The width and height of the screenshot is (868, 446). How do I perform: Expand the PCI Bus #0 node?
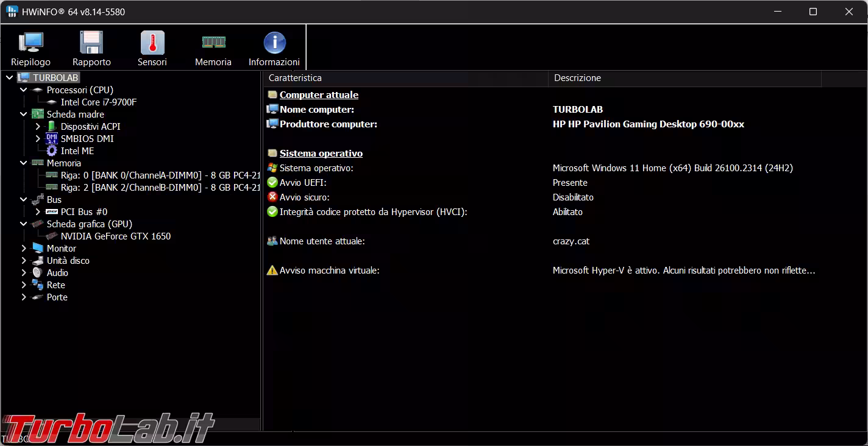[38, 212]
